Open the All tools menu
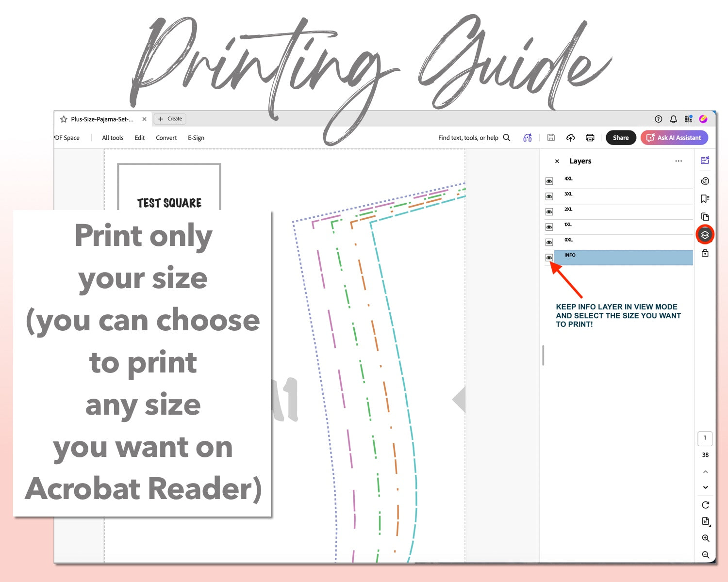Image resolution: width=728 pixels, height=582 pixels. coord(113,138)
